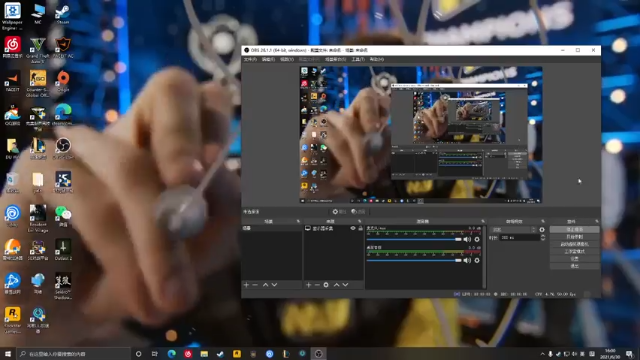Adjust the transition duration stepper arrows
This screenshot has height=360, width=640.
(542, 237)
